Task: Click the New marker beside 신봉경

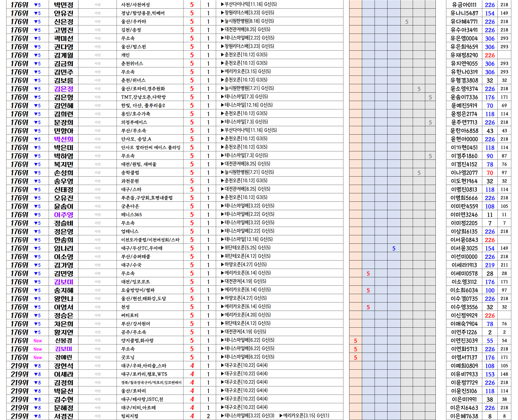Action: click(x=37, y=341)
